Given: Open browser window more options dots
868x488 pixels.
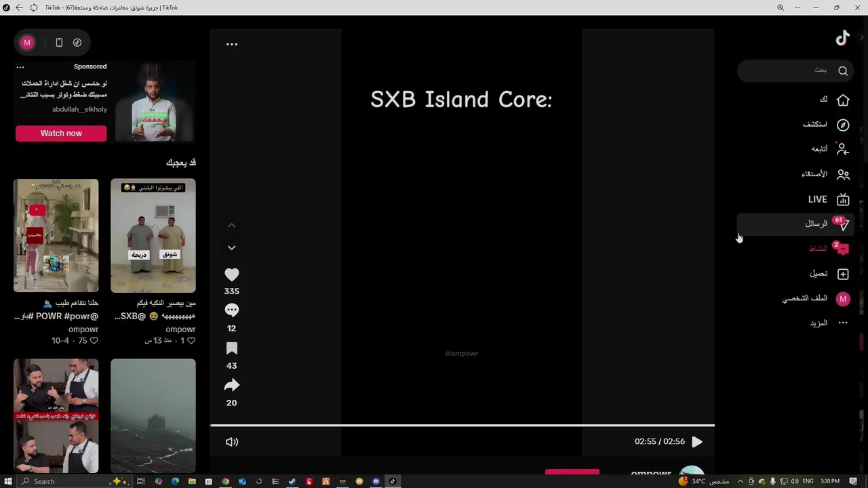Looking at the screenshot, I should tap(797, 7).
